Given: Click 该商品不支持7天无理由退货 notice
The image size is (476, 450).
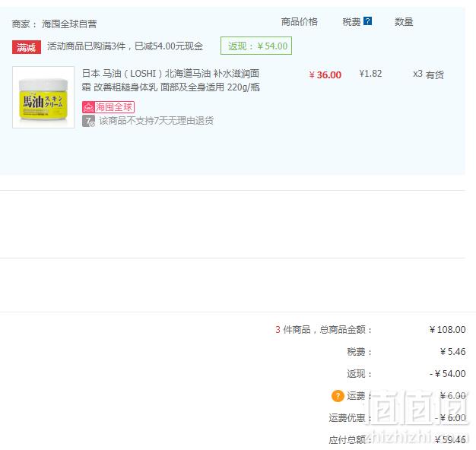Looking at the screenshot, I should pyautogui.click(x=157, y=121).
